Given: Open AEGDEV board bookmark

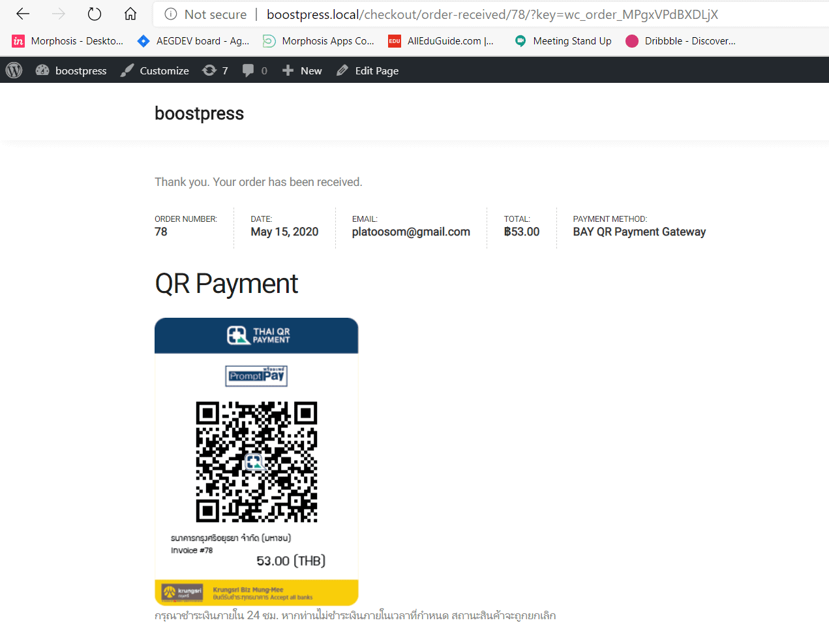Looking at the screenshot, I should coord(194,41).
